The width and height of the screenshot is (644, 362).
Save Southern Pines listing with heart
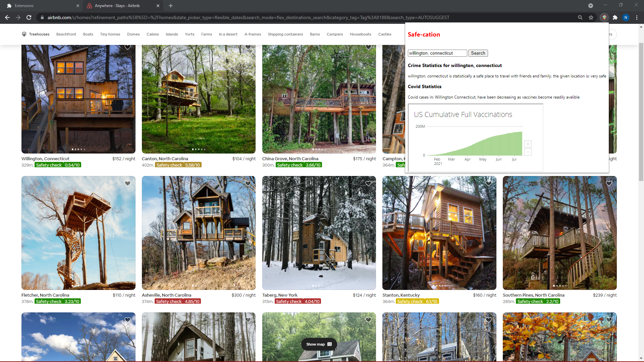click(x=609, y=183)
